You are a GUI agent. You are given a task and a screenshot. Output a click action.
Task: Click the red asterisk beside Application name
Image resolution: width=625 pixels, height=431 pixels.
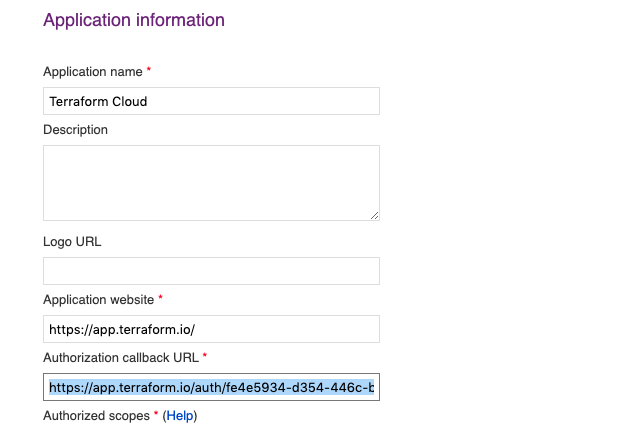149,72
